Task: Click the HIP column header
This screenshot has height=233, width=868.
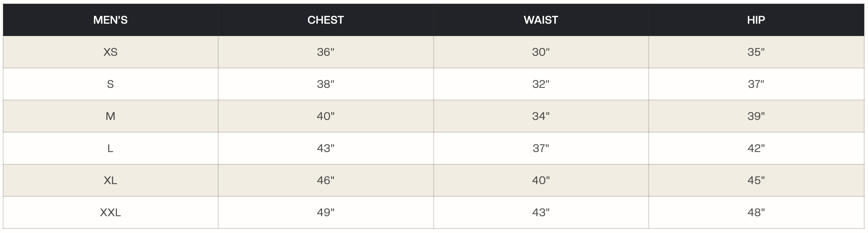Action: pyautogui.click(x=756, y=20)
